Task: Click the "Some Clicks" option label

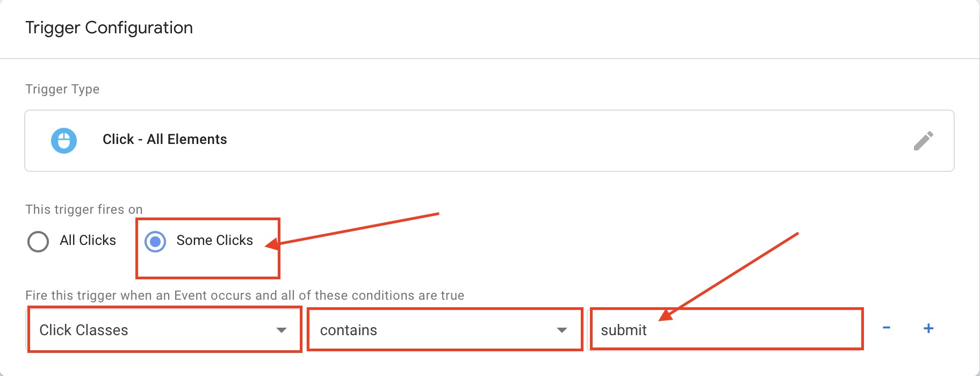Action: pyautogui.click(x=214, y=240)
